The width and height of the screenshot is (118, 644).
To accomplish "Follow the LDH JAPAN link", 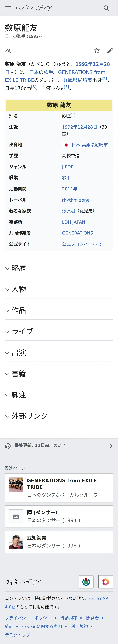I will point(73,222).
